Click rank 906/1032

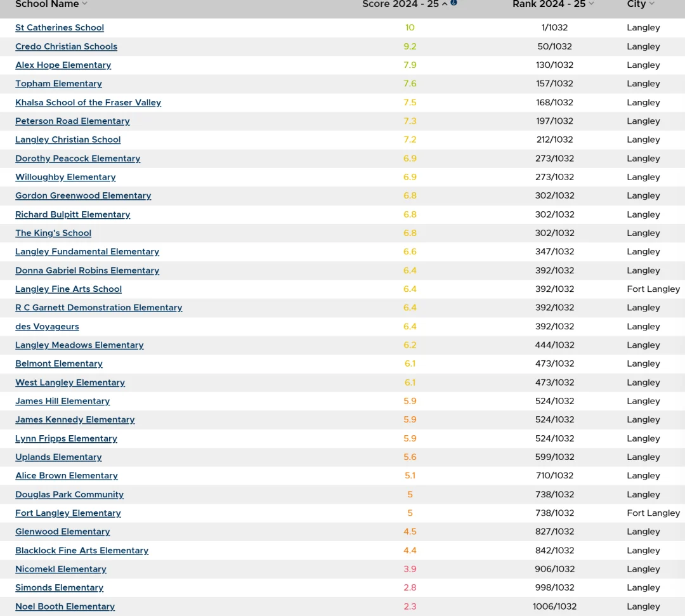pyautogui.click(x=555, y=569)
